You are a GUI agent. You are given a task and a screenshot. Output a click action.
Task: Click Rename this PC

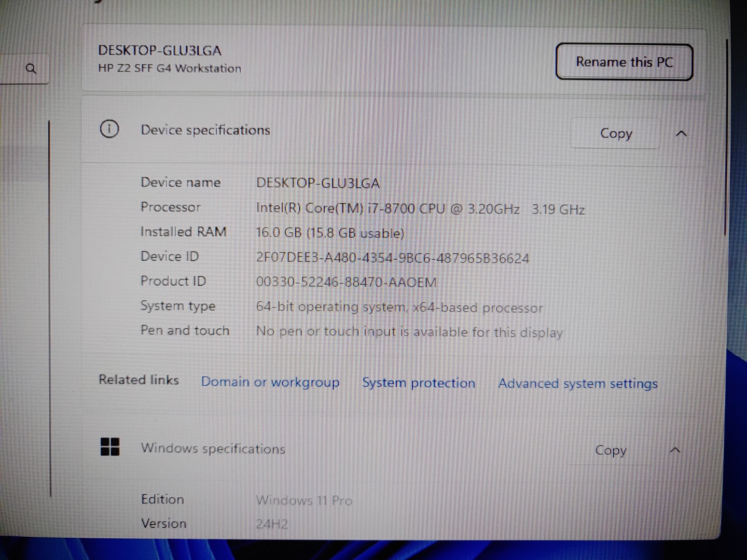tap(624, 62)
